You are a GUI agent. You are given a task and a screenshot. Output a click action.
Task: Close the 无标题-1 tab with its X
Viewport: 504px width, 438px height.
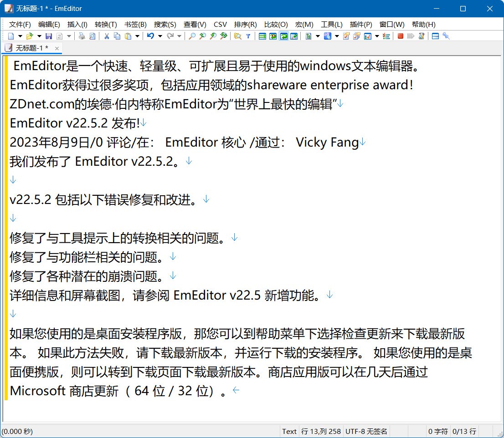pos(57,48)
